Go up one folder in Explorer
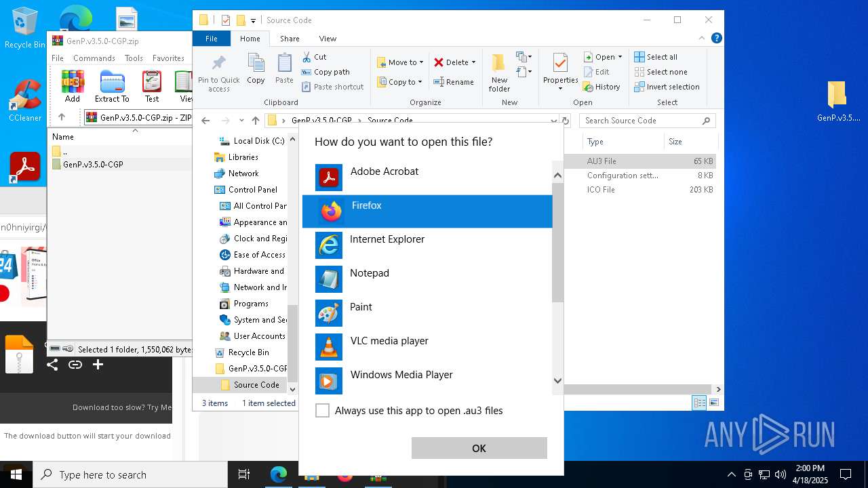The width and height of the screenshot is (868, 488). point(255,121)
